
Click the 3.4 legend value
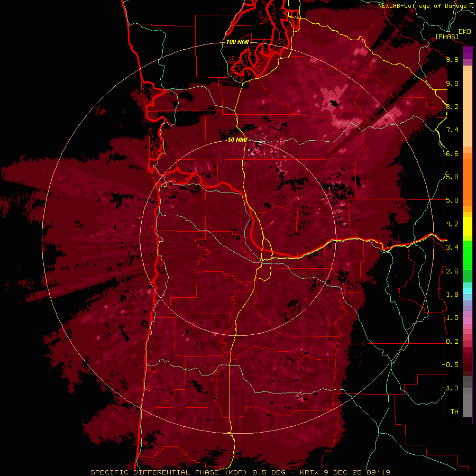click(452, 248)
